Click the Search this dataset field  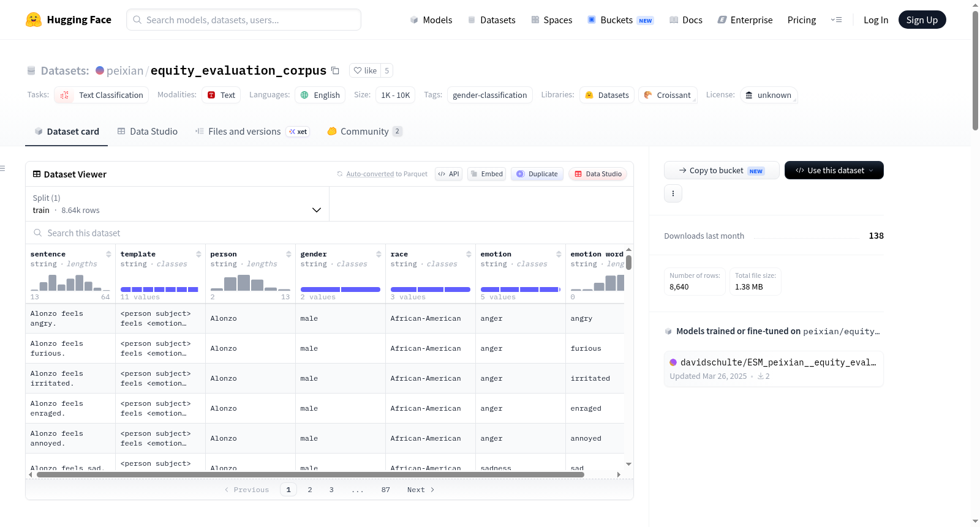point(330,233)
